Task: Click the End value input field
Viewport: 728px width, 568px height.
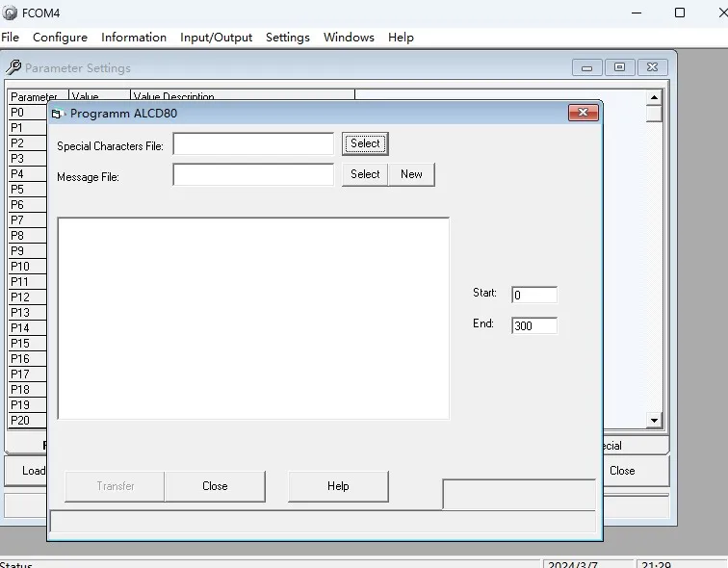Action: (533, 325)
